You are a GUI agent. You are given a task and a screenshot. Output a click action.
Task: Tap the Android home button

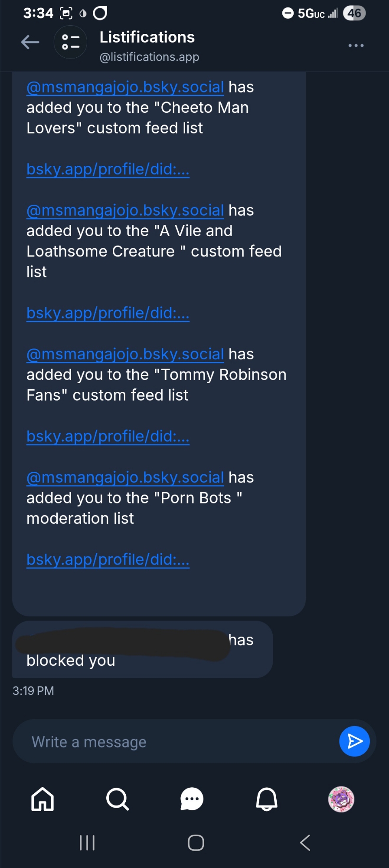(196, 843)
